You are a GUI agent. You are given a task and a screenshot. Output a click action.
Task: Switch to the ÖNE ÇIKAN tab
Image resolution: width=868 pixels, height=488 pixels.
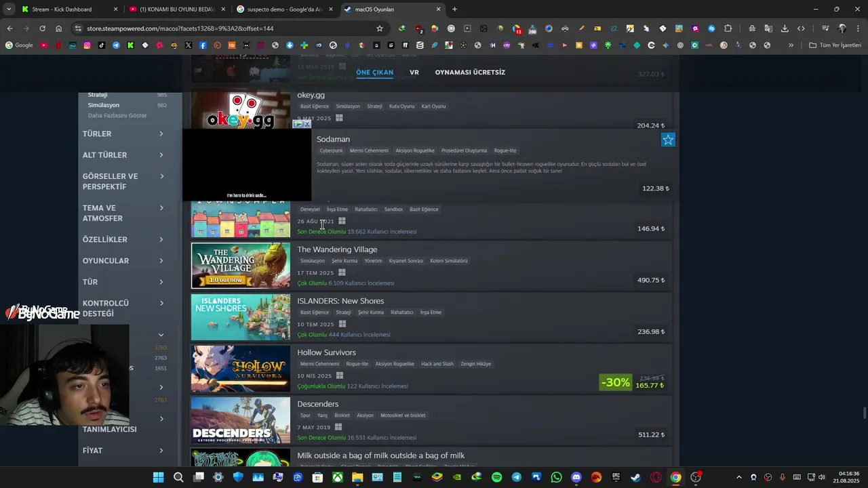point(374,73)
